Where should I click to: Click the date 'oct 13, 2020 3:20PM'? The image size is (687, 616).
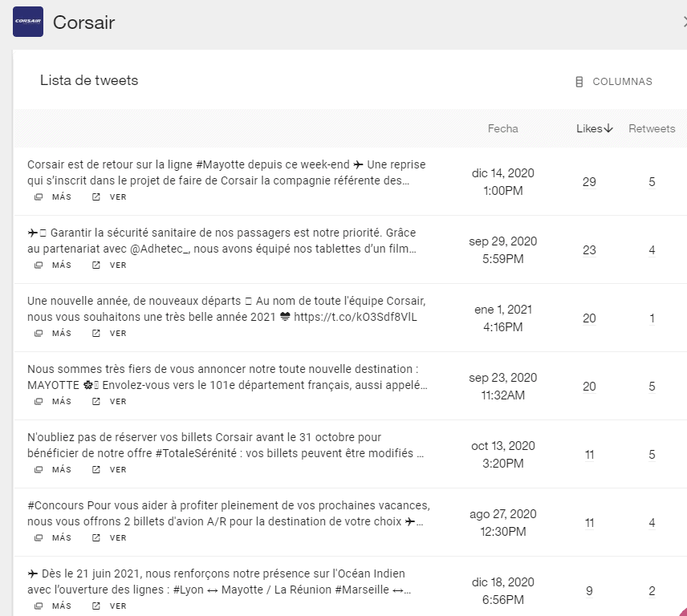(x=503, y=455)
